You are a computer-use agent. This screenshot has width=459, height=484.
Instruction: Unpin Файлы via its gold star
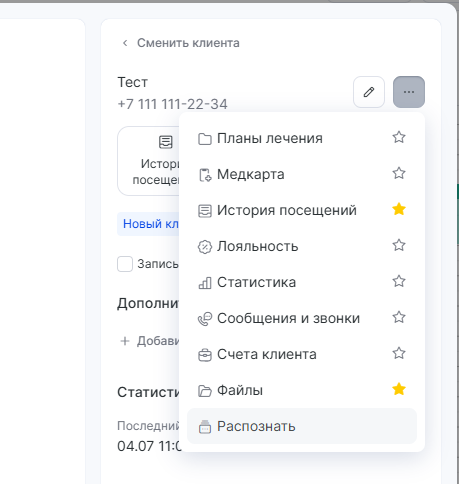click(x=399, y=389)
